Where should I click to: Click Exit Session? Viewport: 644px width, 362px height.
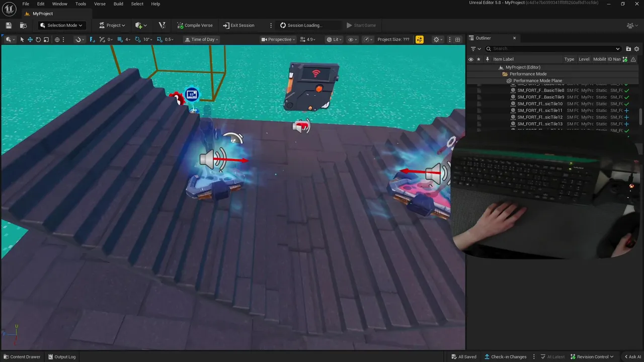coord(238,25)
